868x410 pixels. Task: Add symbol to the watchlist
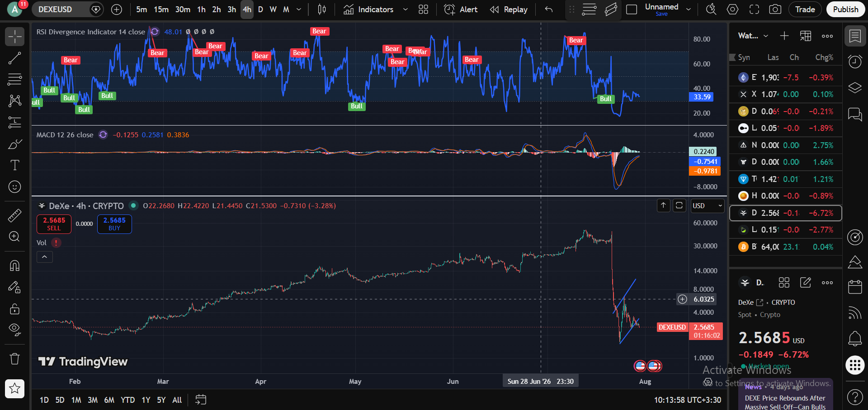pos(784,36)
